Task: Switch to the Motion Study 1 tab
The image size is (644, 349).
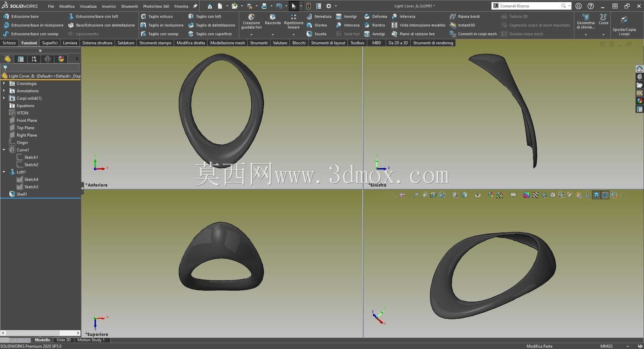Action: 91,340
